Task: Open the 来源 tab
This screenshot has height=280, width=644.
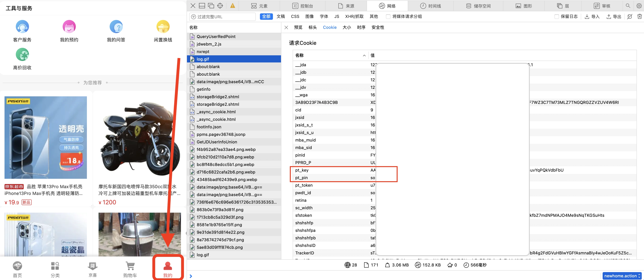Action: (346, 6)
